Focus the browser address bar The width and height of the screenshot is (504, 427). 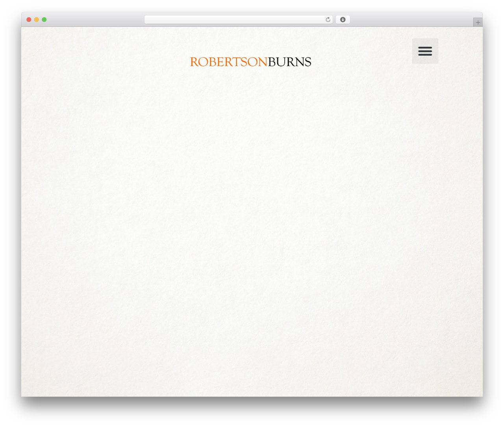(238, 20)
